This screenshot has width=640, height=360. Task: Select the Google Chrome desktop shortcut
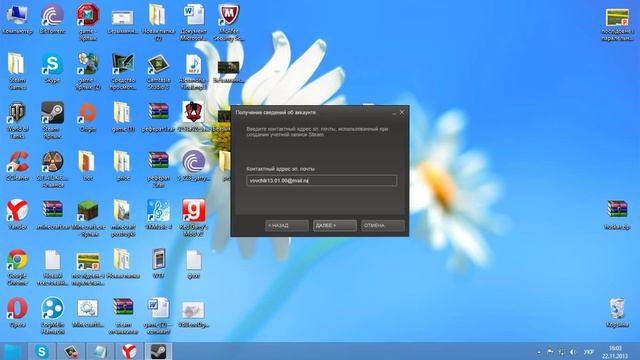[17, 267]
